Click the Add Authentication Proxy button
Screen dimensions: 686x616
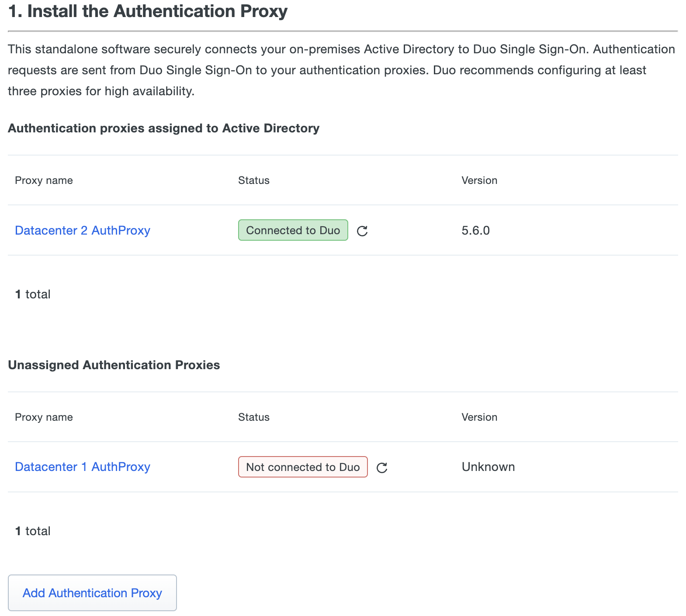[x=92, y=593]
